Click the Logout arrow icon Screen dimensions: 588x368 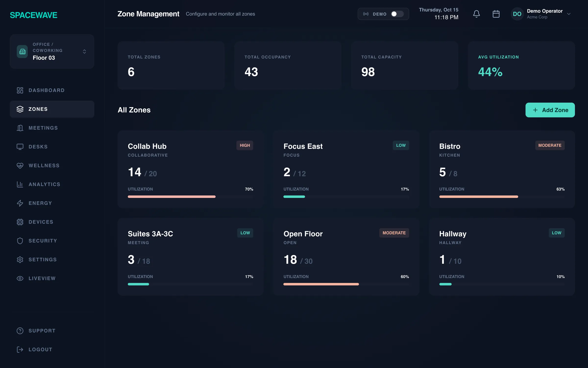click(20, 350)
